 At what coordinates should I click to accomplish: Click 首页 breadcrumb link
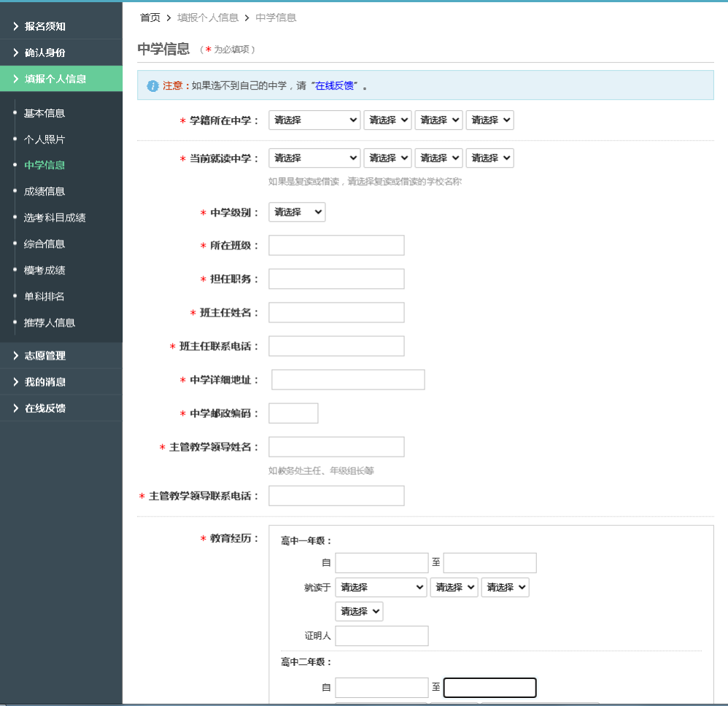tap(150, 18)
